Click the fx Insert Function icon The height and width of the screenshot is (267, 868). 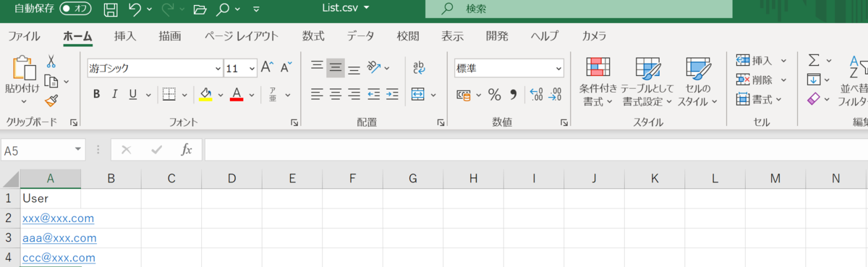pyautogui.click(x=186, y=150)
